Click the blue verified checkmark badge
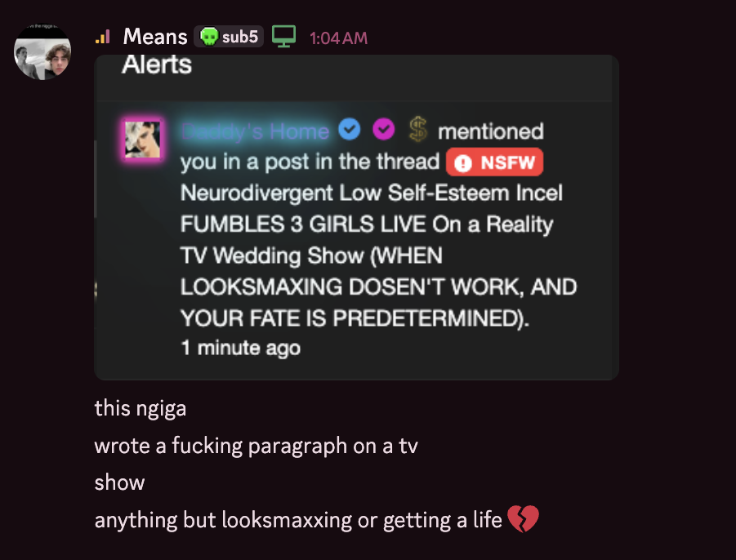736x560 pixels. click(x=350, y=129)
